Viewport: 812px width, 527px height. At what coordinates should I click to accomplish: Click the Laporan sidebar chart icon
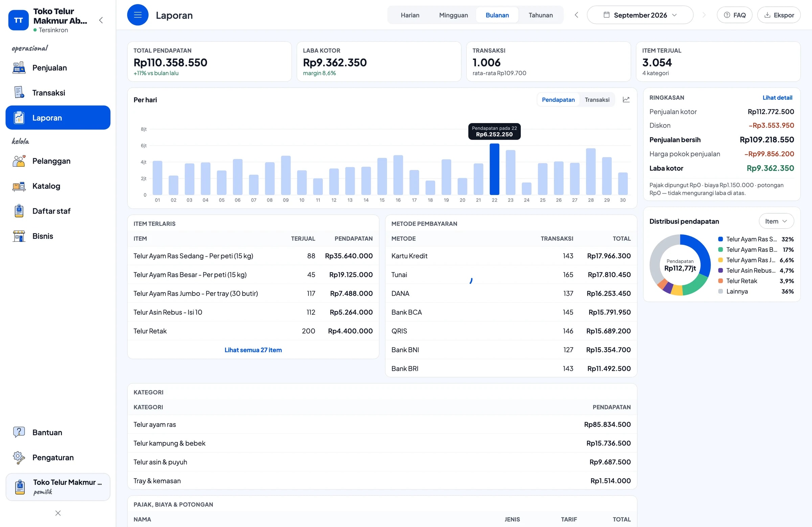tap(19, 118)
